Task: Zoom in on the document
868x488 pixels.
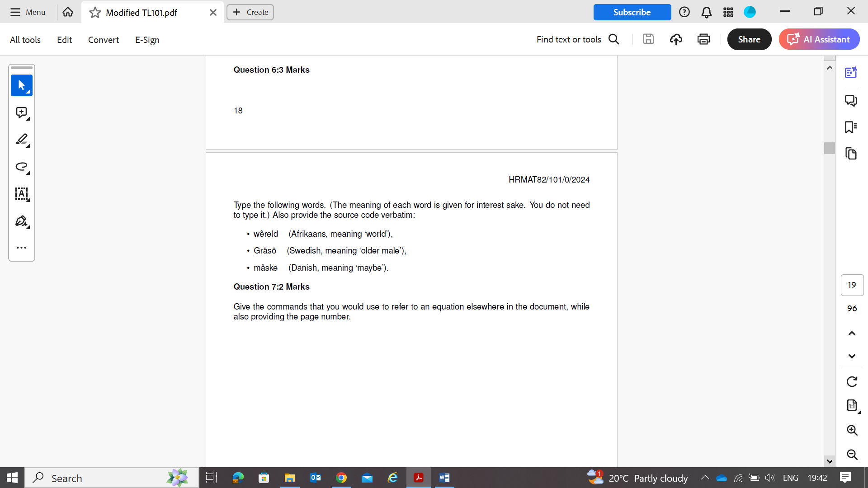Action: click(x=852, y=430)
